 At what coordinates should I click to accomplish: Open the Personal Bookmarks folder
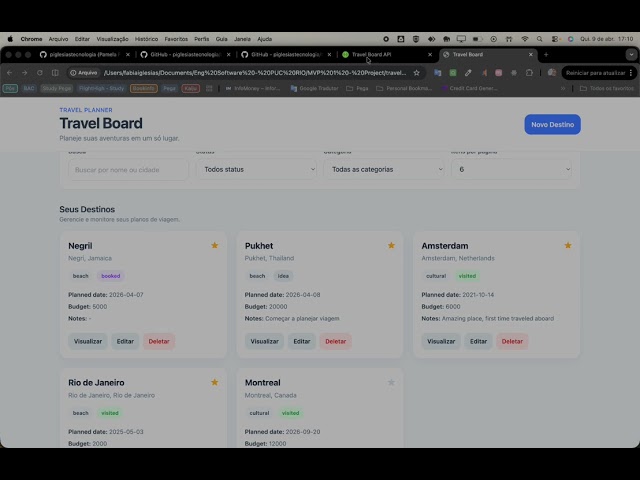coord(404,88)
